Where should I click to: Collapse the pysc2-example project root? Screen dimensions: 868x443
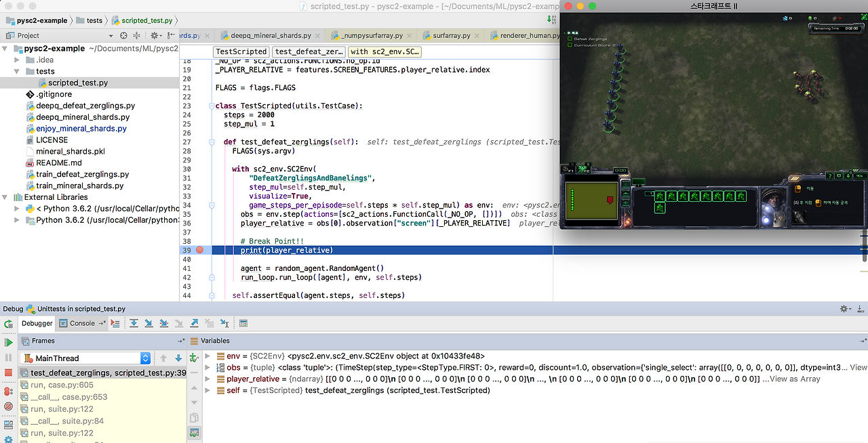(x=6, y=49)
